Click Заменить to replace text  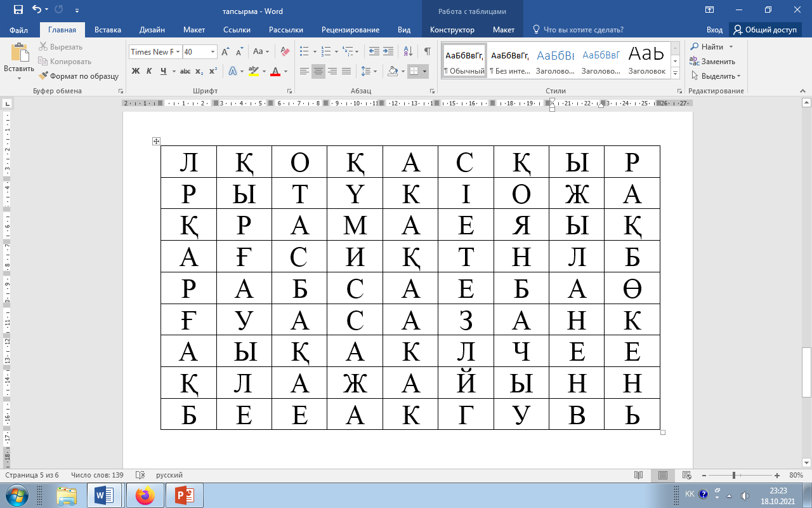click(x=713, y=62)
